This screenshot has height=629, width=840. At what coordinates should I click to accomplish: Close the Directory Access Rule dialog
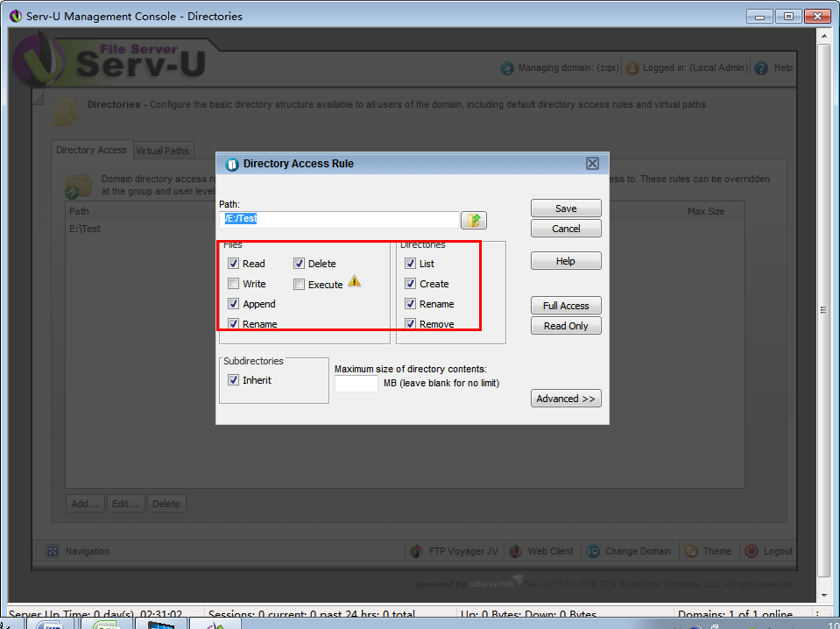592,164
